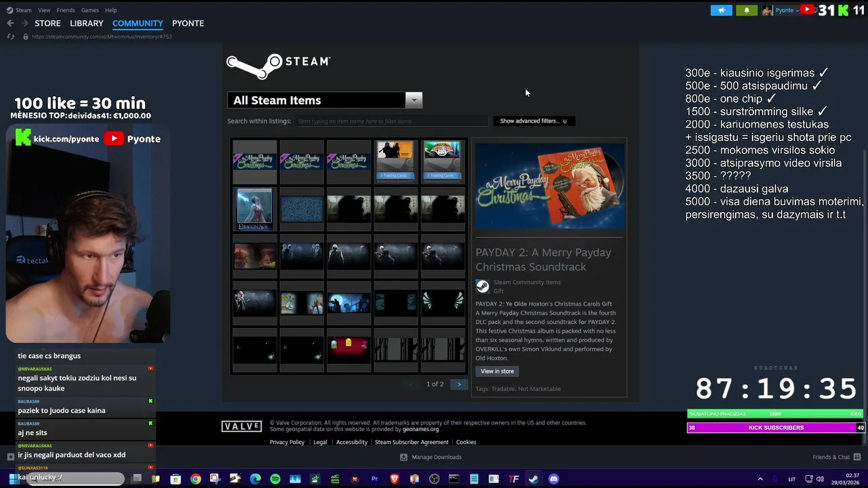Open the Privacy Policy link
This screenshot has height=488, width=868.
(287, 442)
